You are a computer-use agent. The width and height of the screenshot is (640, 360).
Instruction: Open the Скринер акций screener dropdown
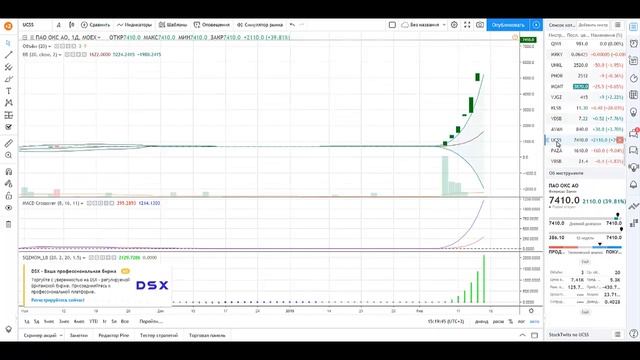point(43,335)
